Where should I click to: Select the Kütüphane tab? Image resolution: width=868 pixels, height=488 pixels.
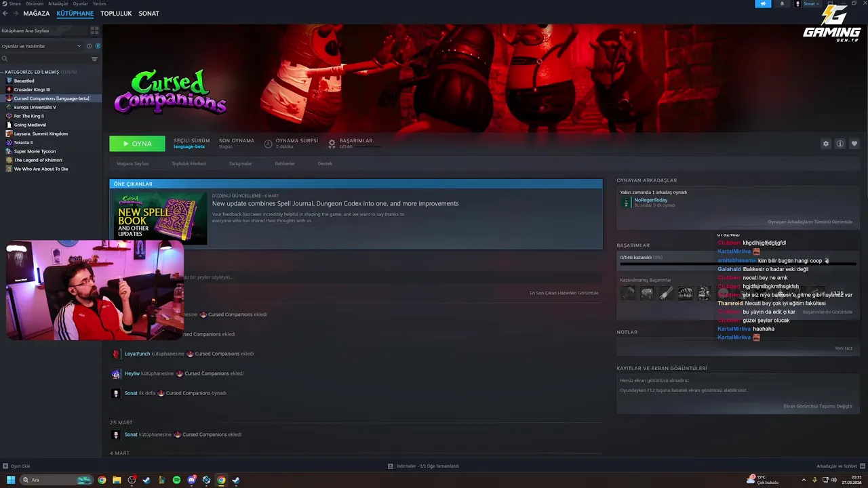click(75, 14)
